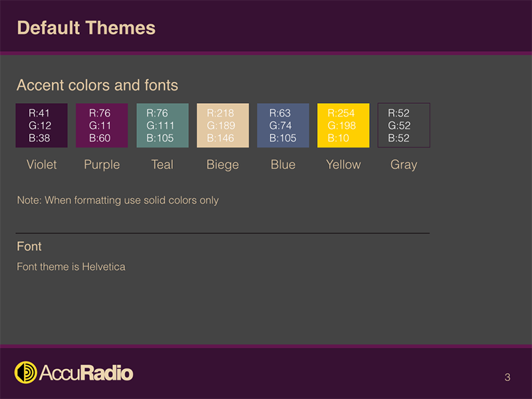The image size is (532, 399).
Task: Click the Default Themes slide title
Action: coord(86,28)
